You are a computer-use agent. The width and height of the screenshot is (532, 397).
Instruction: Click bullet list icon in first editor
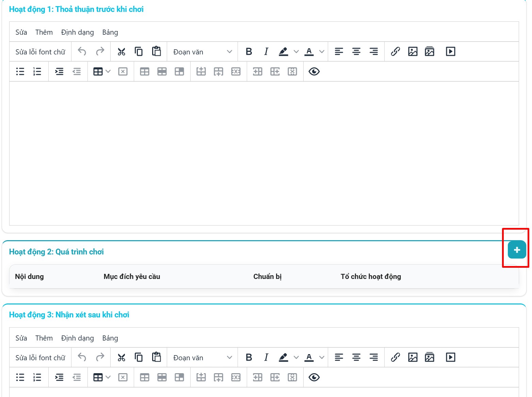[20, 71]
